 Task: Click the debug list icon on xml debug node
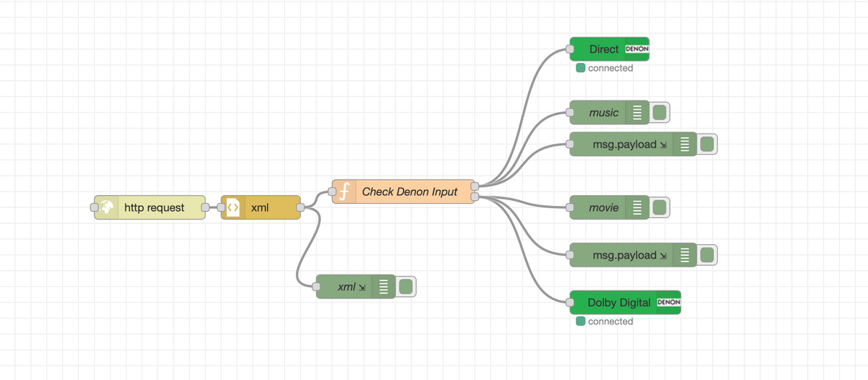(383, 287)
